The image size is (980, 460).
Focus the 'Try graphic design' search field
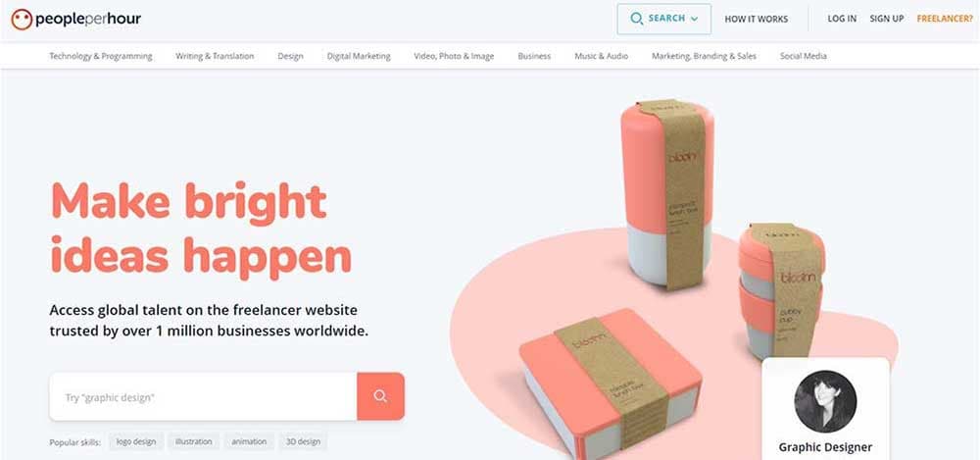click(x=203, y=397)
